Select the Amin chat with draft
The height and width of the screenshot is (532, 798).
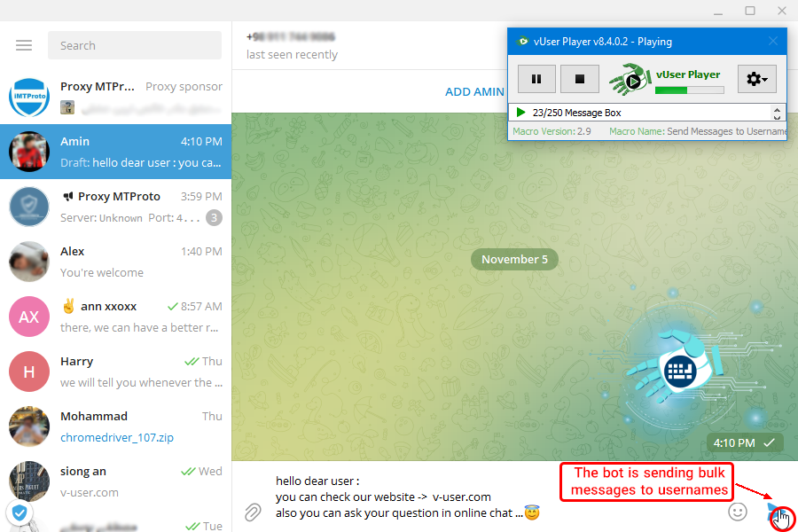tap(115, 152)
